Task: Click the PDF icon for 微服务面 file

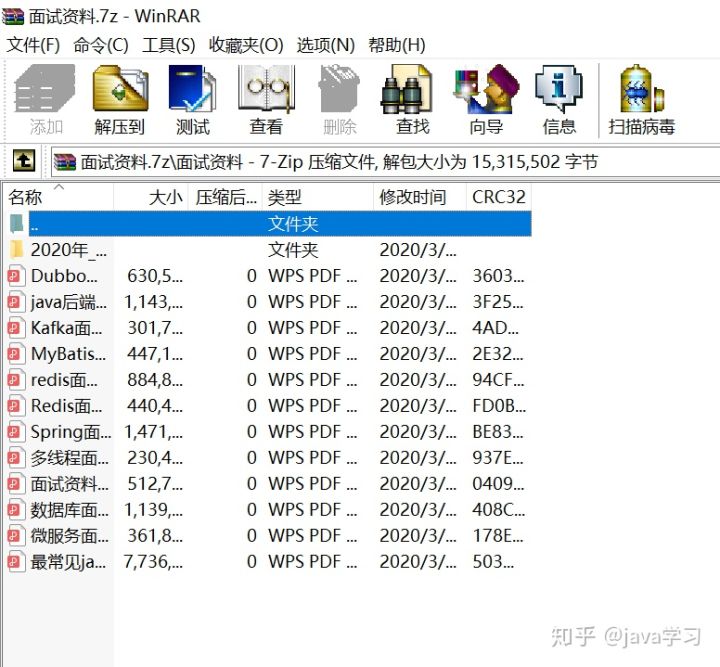Action: pyautogui.click(x=16, y=535)
